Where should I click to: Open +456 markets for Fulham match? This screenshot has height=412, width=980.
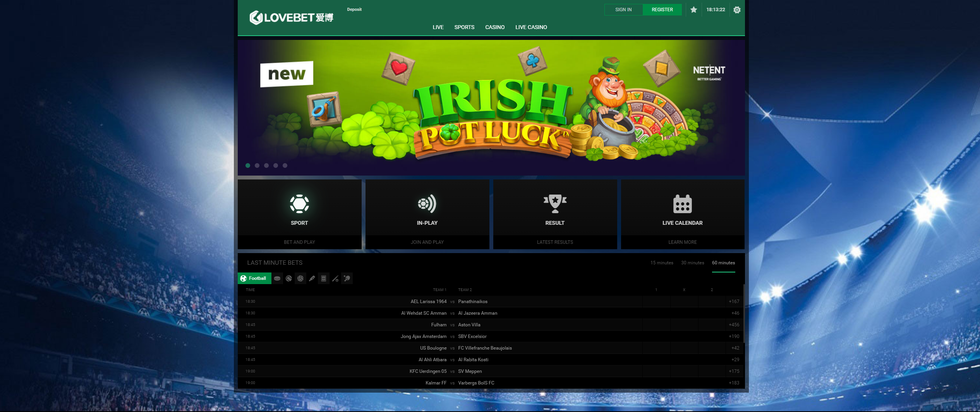pyautogui.click(x=734, y=325)
